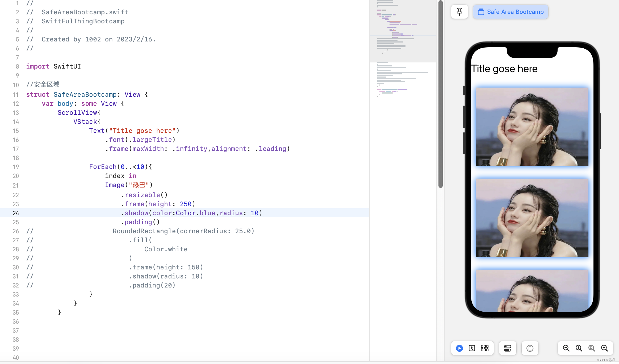Zoom preview to 100 percent

coord(579,348)
